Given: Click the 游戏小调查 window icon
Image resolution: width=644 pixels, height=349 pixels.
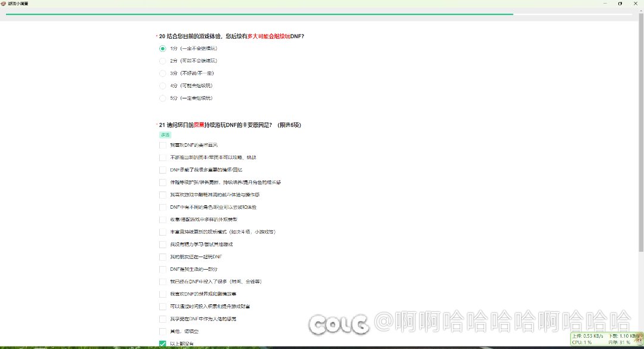Looking at the screenshot, I should coord(4,4).
